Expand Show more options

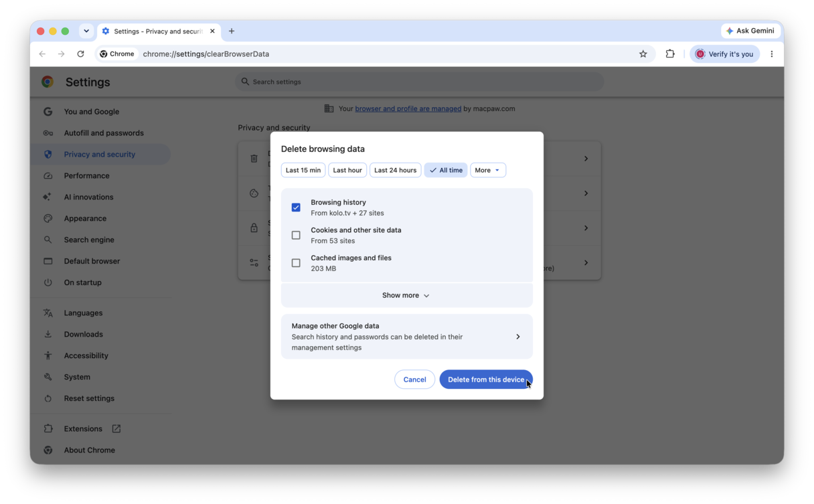click(x=407, y=295)
